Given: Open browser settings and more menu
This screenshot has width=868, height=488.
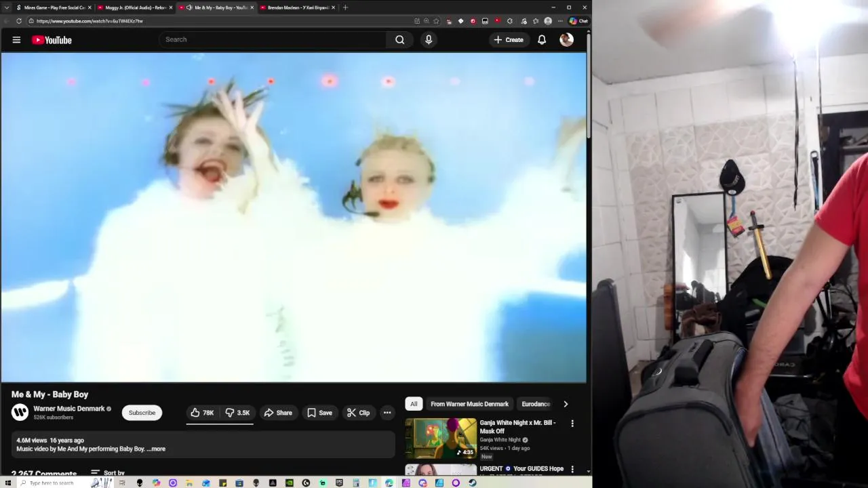Looking at the screenshot, I should [560, 21].
